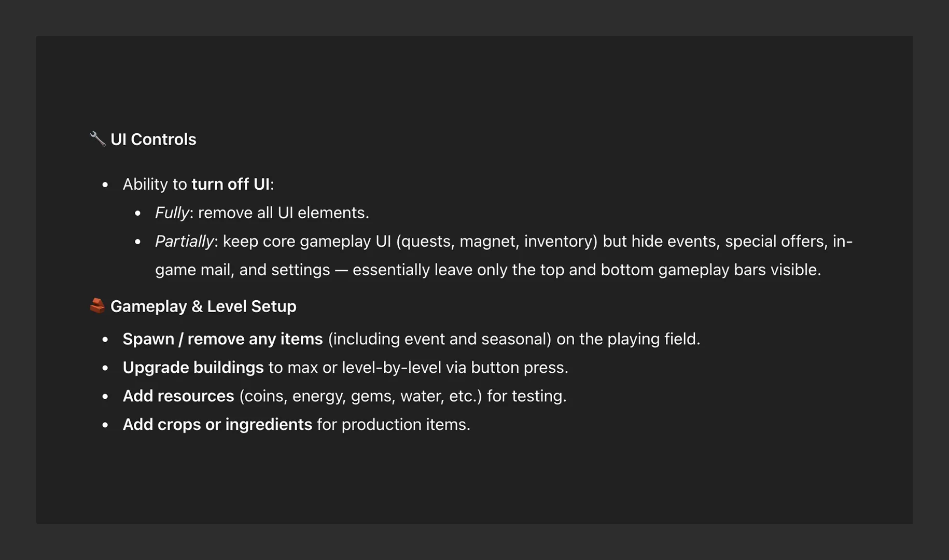
Task: Click the brick emoji beside Gameplay heading
Action: click(x=97, y=306)
